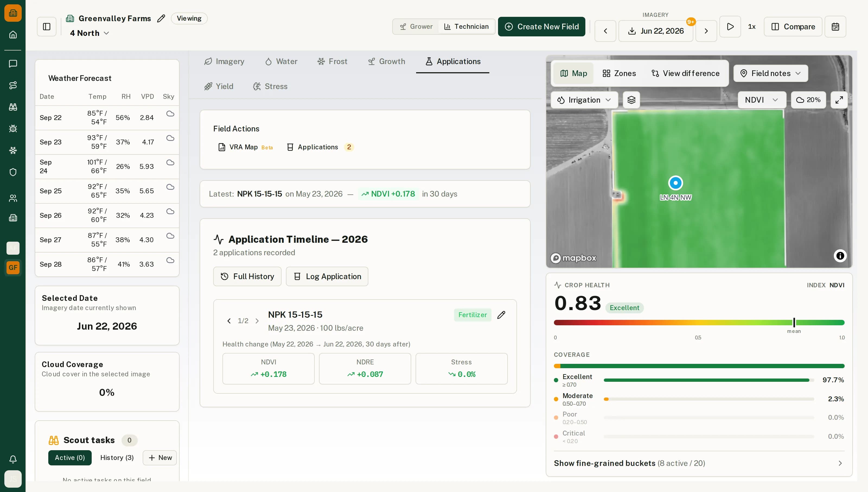Open the users team sidebar icon

point(13,198)
